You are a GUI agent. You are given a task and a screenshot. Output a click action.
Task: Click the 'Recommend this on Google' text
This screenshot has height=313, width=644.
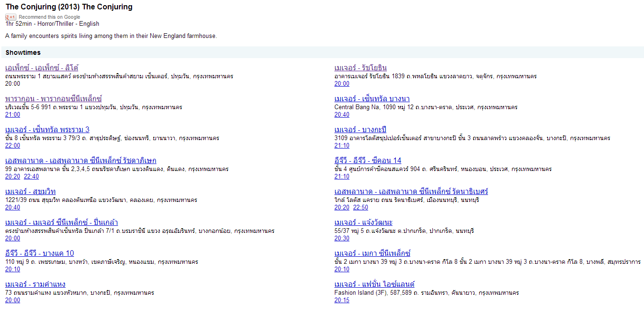tap(49, 17)
